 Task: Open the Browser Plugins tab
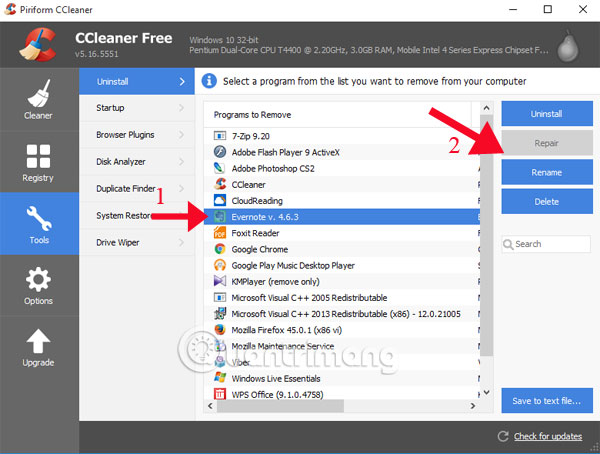(x=137, y=135)
